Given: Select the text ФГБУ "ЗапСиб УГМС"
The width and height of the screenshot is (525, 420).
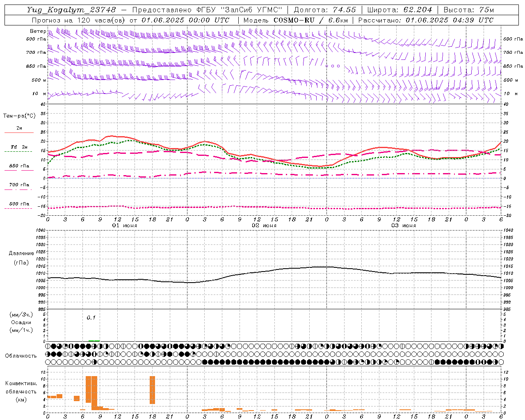Looking at the screenshot, I should click(240, 10).
